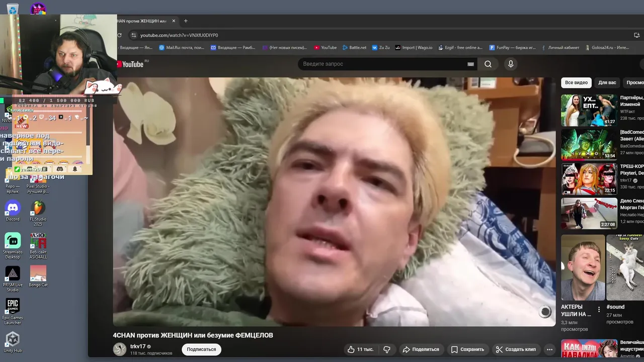Image resolution: width=644 pixels, height=362 pixels.
Task: Open the Ezgif bookmark
Action: 460,48
